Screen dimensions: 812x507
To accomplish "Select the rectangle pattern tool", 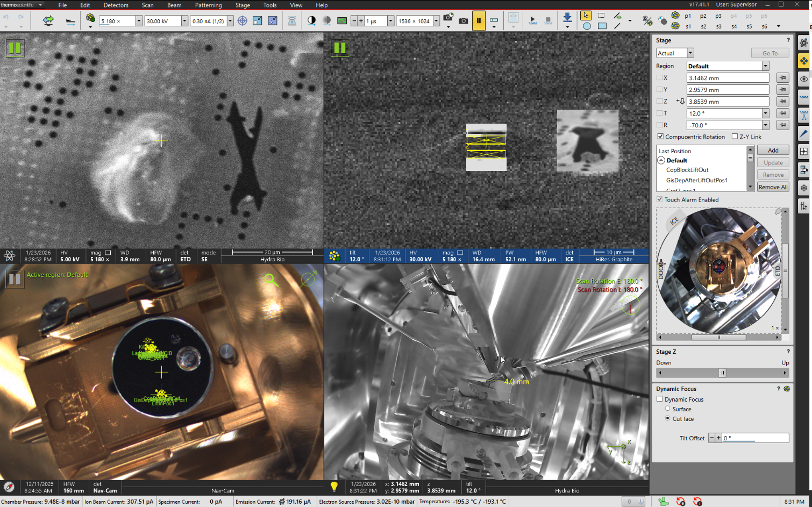I will [602, 26].
